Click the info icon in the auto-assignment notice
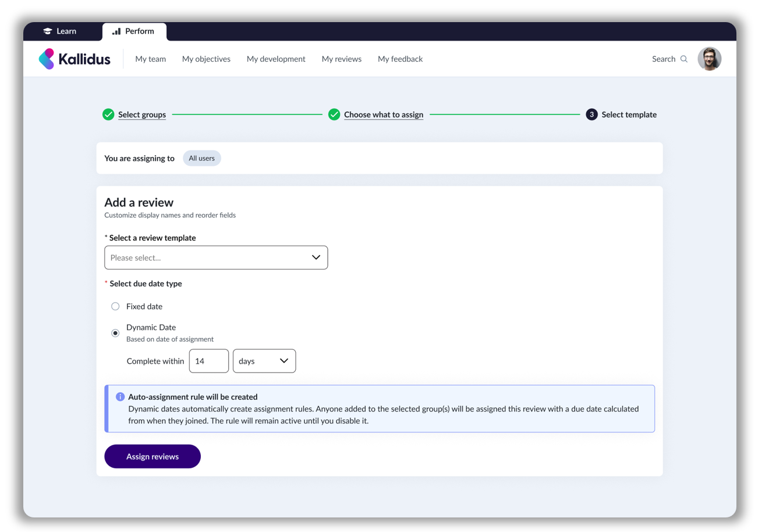 pyautogui.click(x=120, y=397)
